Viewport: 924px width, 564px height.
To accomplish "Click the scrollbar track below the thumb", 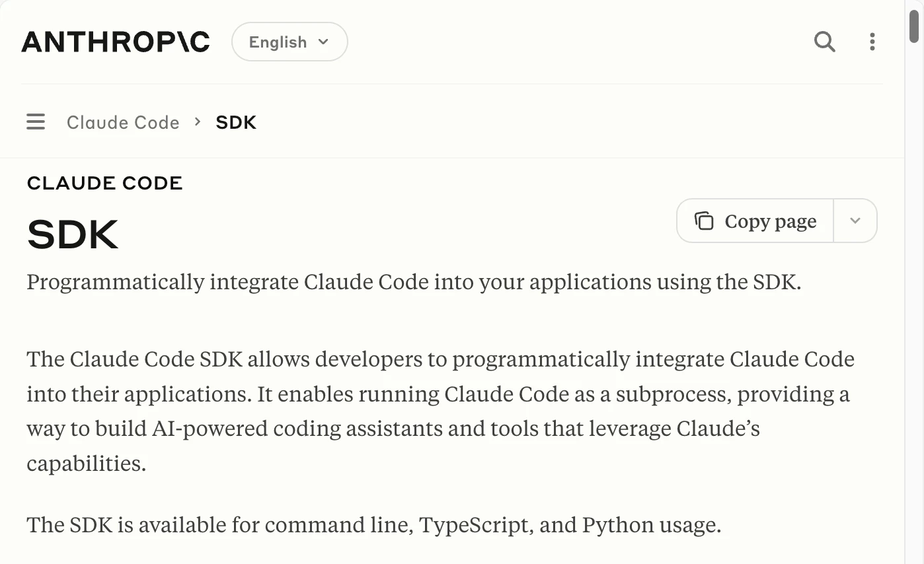I will (x=914, y=297).
